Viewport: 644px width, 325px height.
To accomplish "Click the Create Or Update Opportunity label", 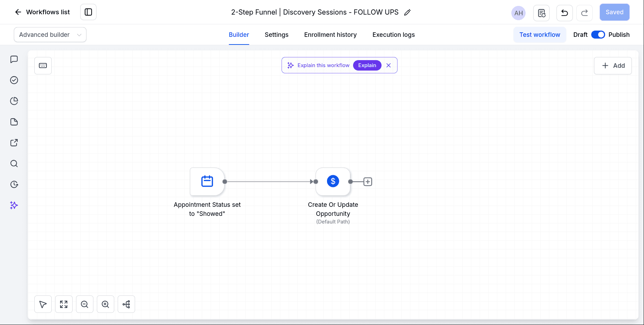I will (333, 209).
